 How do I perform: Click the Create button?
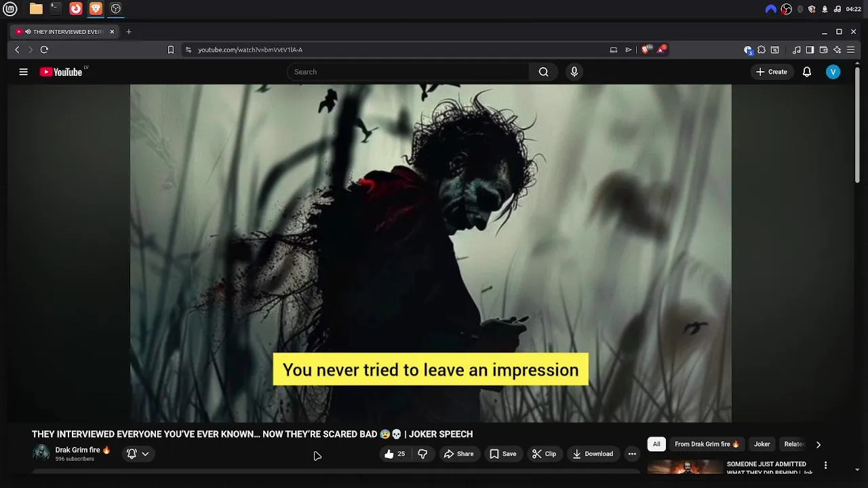point(772,72)
